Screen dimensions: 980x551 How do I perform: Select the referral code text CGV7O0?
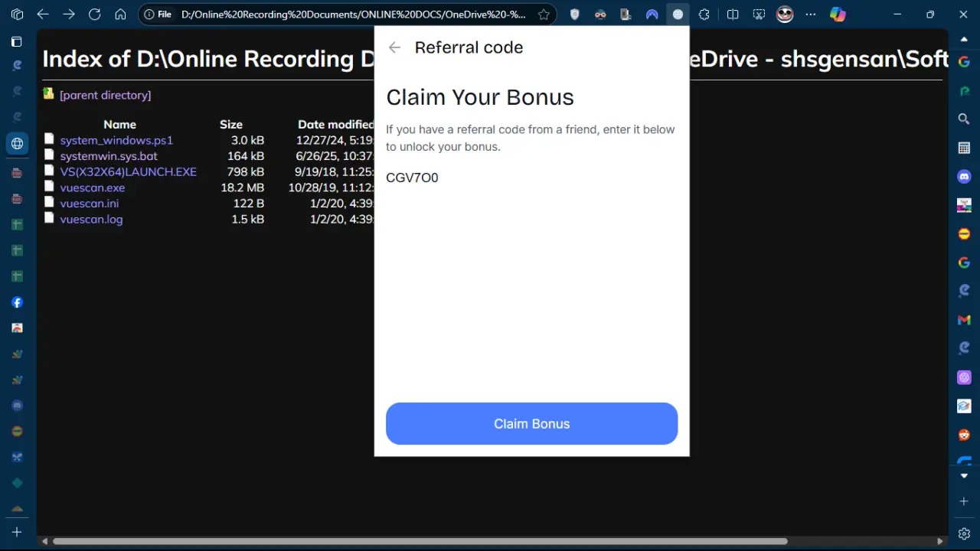[x=412, y=178]
